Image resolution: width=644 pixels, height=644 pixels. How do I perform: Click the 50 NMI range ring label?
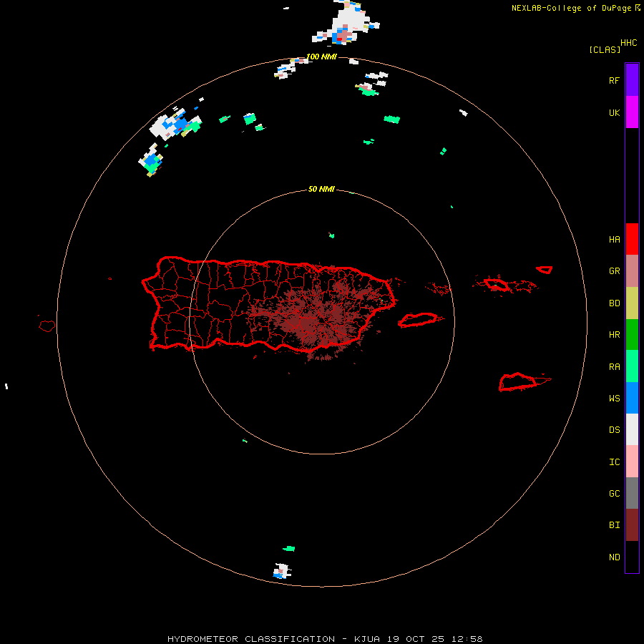(321, 189)
